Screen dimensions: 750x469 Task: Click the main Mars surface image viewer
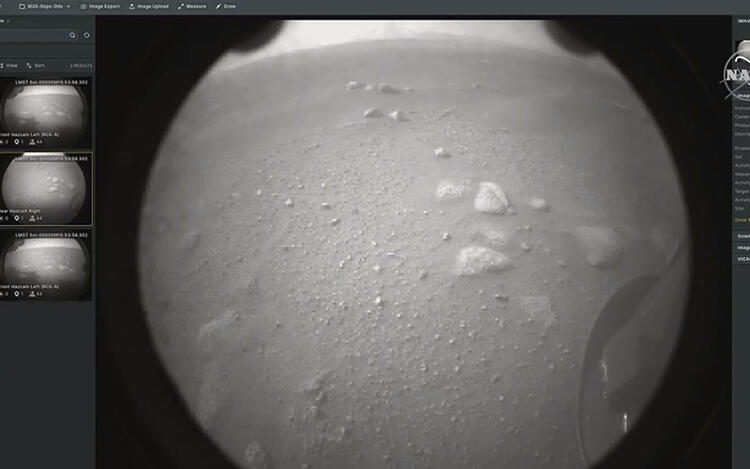click(414, 244)
